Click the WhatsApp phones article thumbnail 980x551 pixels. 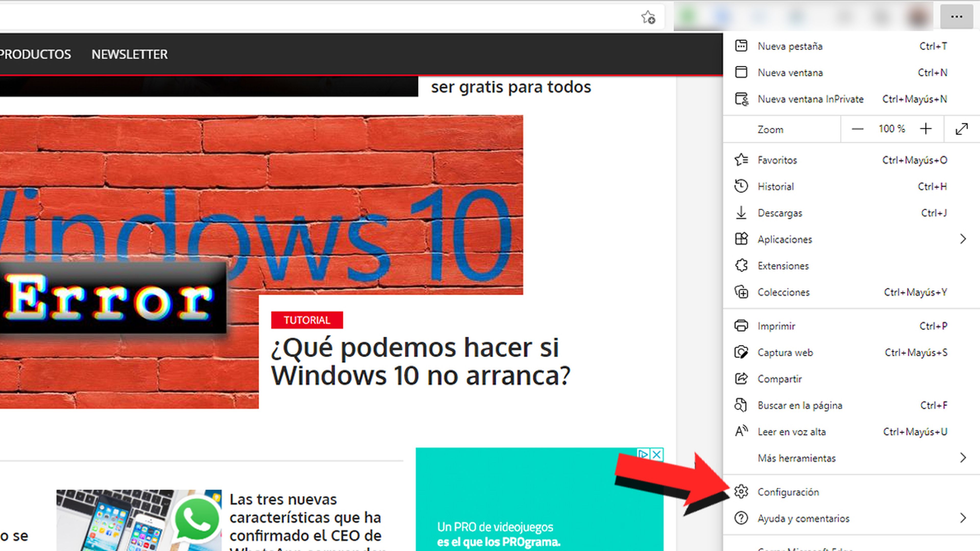coord(139,520)
